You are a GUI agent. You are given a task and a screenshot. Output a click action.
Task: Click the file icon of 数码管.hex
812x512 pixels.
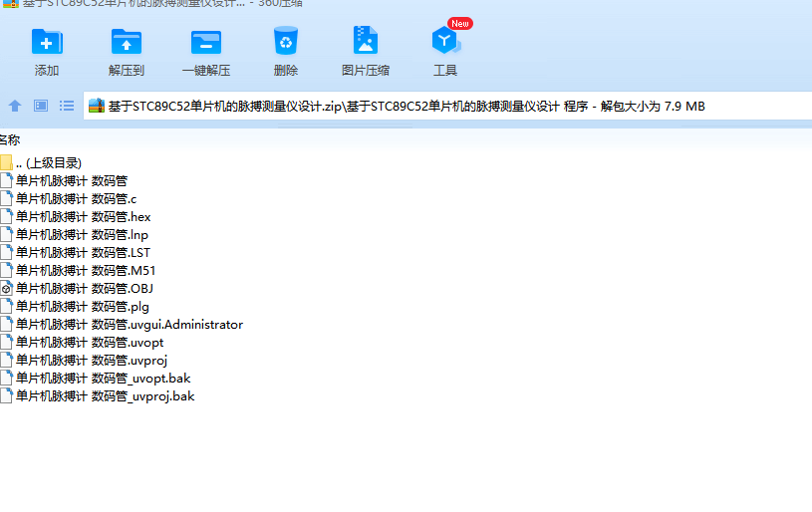click(x=6, y=217)
